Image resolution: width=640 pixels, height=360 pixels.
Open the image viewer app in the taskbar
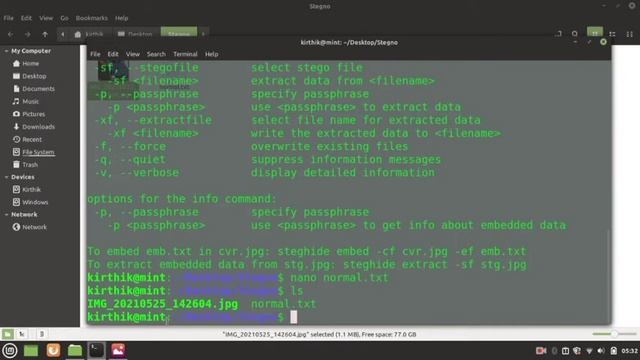(118, 351)
